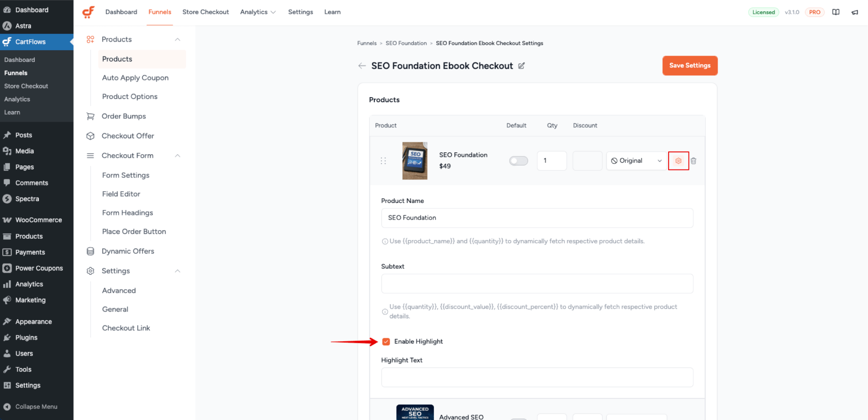Click the WooCommerce icon in admin menu
868x420 pixels.
[7, 220]
